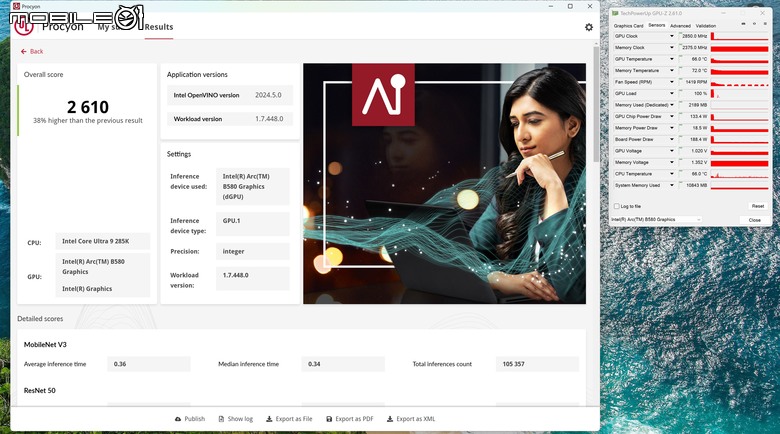Open Show log
This screenshot has height=434, width=780.
235,419
